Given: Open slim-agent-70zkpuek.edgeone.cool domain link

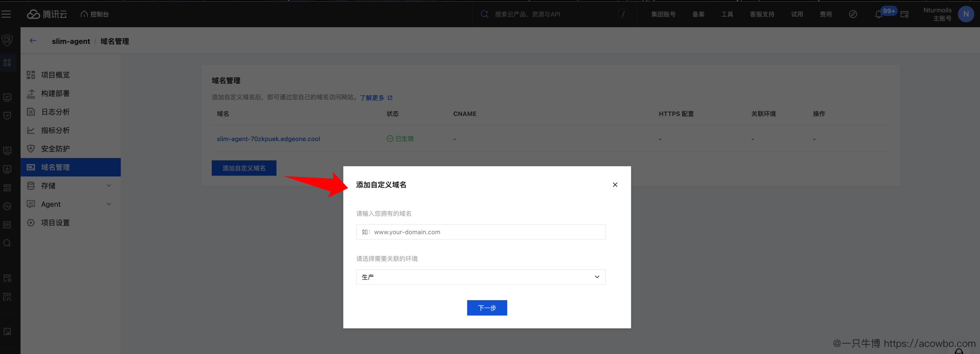Looking at the screenshot, I should 268,139.
